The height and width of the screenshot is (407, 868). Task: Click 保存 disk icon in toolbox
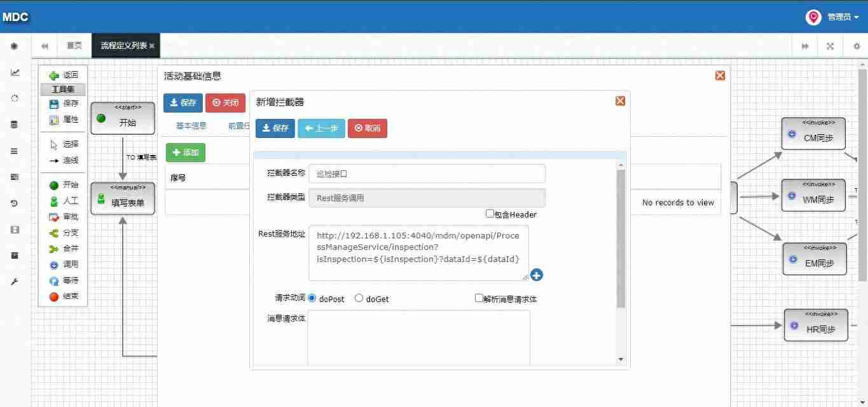pos(63,104)
